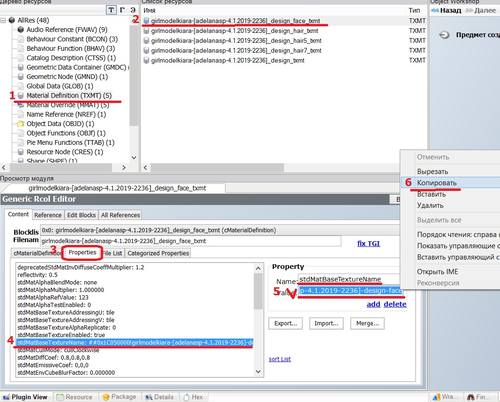Select Behaviour Constant (BCON) in tree
This screenshot has height=402, width=500.
[72, 39]
